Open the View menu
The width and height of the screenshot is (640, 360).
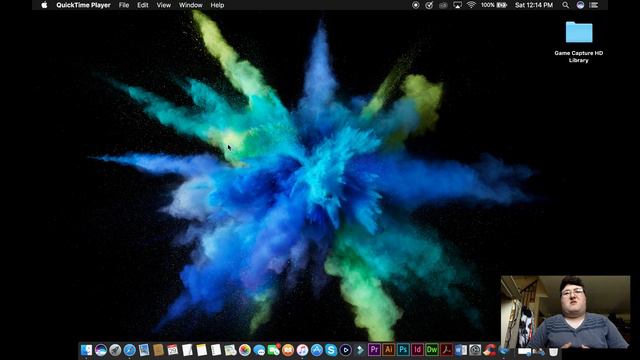point(164,5)
